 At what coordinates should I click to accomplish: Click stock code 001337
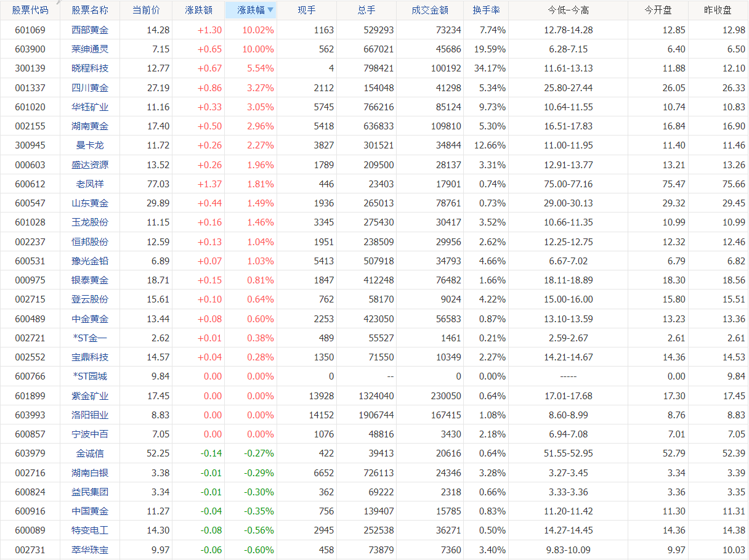pos(30,87)
